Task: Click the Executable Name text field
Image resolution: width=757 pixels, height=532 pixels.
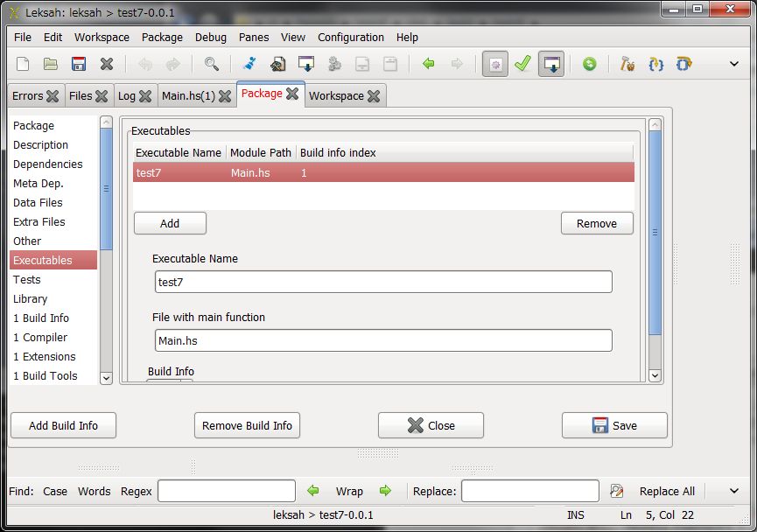Action: [x=383, y=282]
